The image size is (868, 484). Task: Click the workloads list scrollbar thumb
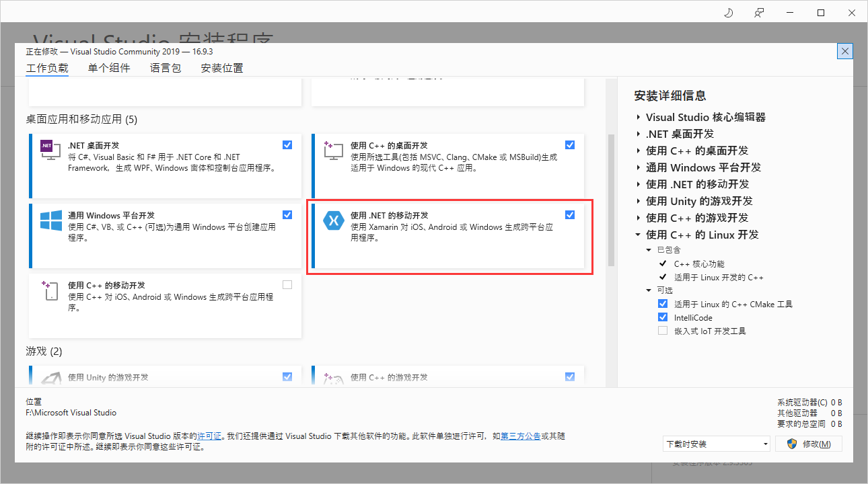tap(612, 200)
